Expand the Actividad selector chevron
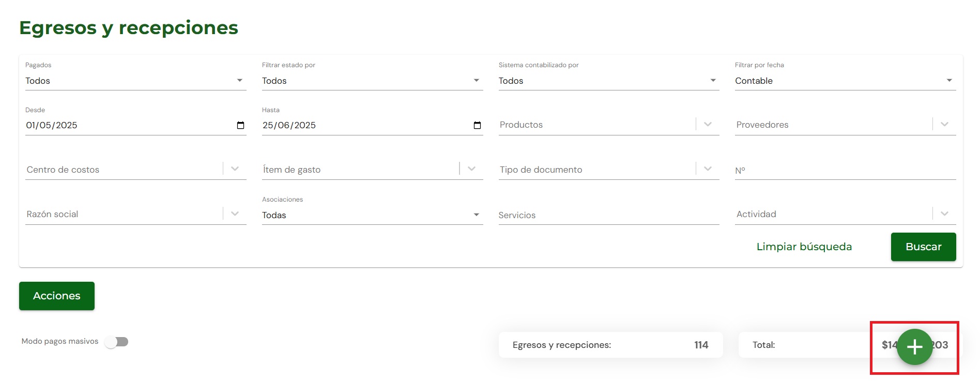Viewport: 980px width, 381px height. [945, 214]
